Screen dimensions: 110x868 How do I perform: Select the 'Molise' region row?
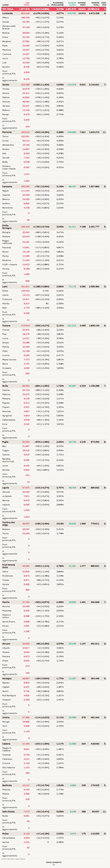click(54, 834)
